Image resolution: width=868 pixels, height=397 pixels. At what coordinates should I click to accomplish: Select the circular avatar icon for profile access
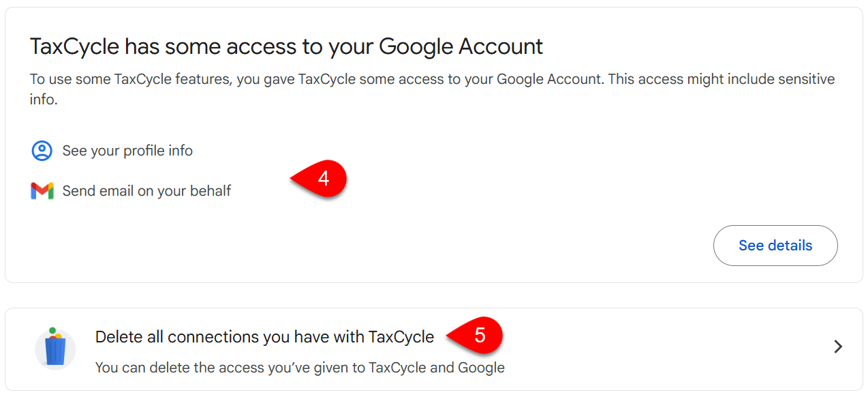[x=41, y=151]
